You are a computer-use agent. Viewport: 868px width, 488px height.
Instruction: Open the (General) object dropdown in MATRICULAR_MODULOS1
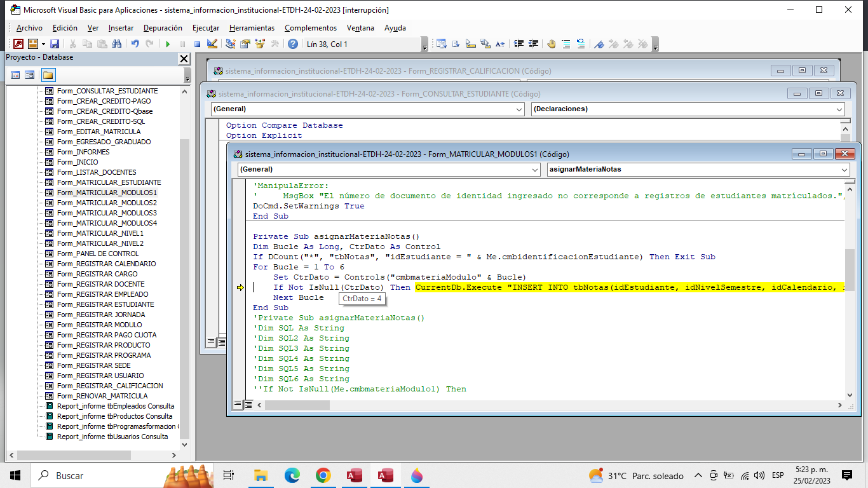534,170
